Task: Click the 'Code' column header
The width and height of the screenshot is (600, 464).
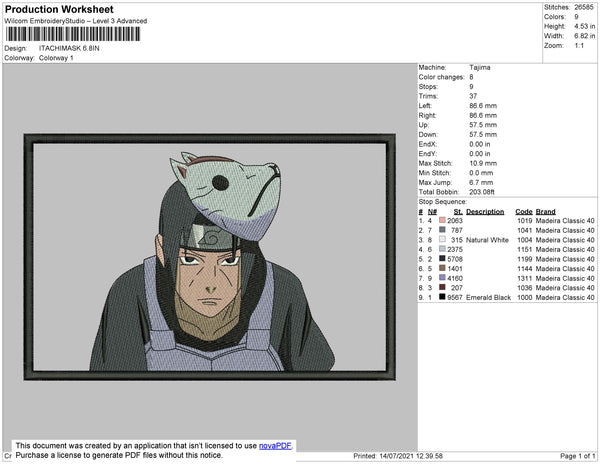Action: tap(524, 212)
